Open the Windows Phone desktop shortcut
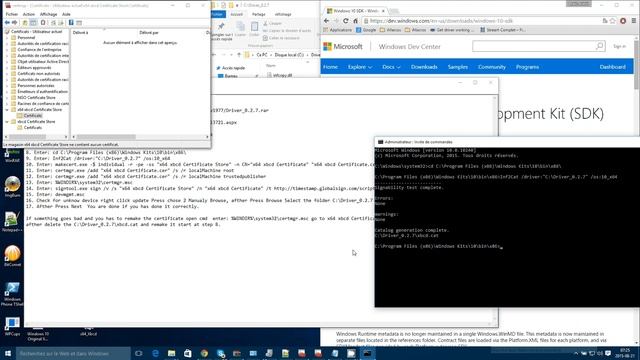Screen dimensions: 640x360 click(x=12, y=294)
